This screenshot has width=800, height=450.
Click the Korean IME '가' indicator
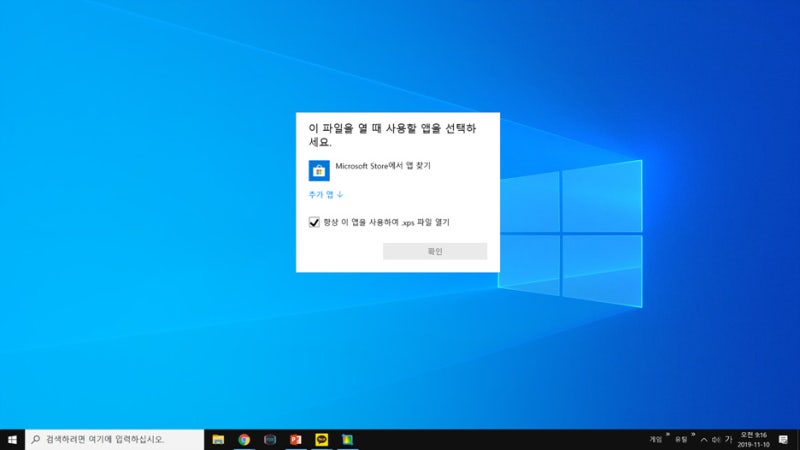tap(729, 439)
